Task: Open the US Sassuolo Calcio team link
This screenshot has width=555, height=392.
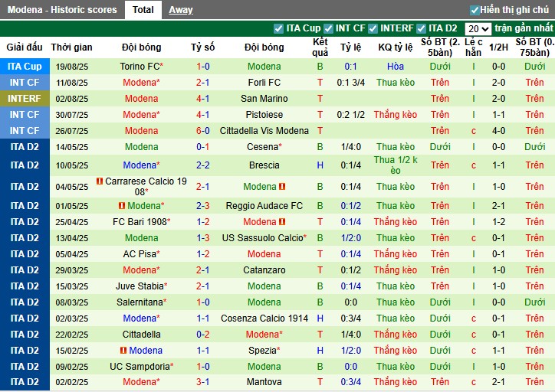Action: [x=264, y=238]
